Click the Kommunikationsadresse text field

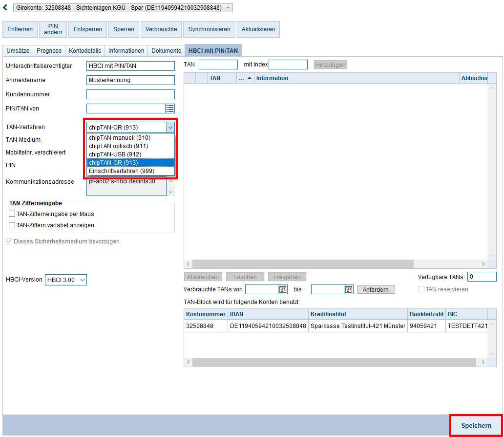(x=126, y=186)
